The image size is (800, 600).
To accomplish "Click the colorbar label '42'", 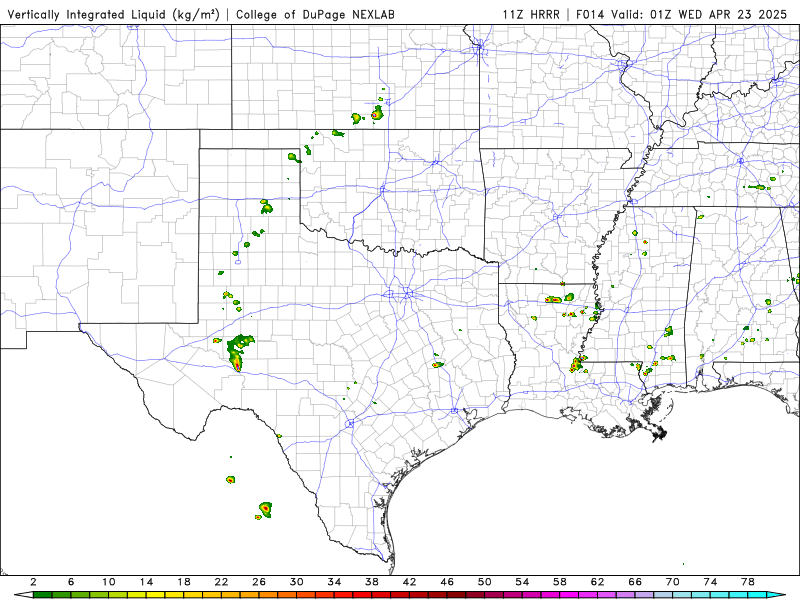I will (410, 582).
